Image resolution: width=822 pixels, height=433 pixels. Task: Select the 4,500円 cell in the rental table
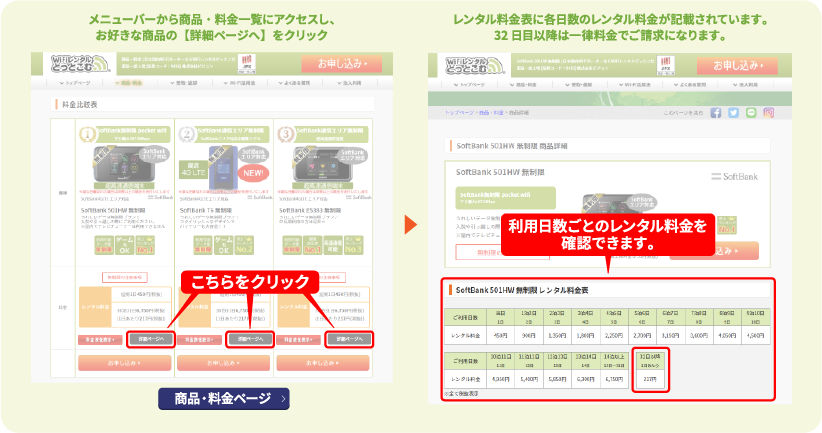pos(756,335)
